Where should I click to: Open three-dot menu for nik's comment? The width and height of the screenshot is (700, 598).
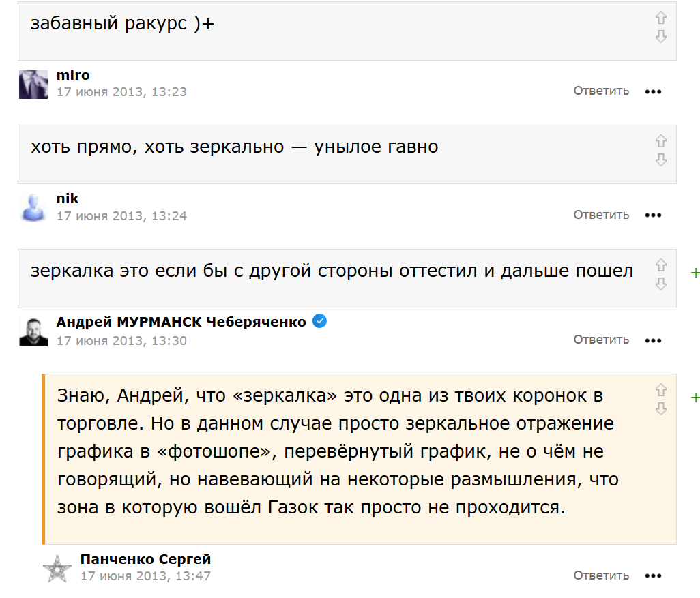coord(653,215)
